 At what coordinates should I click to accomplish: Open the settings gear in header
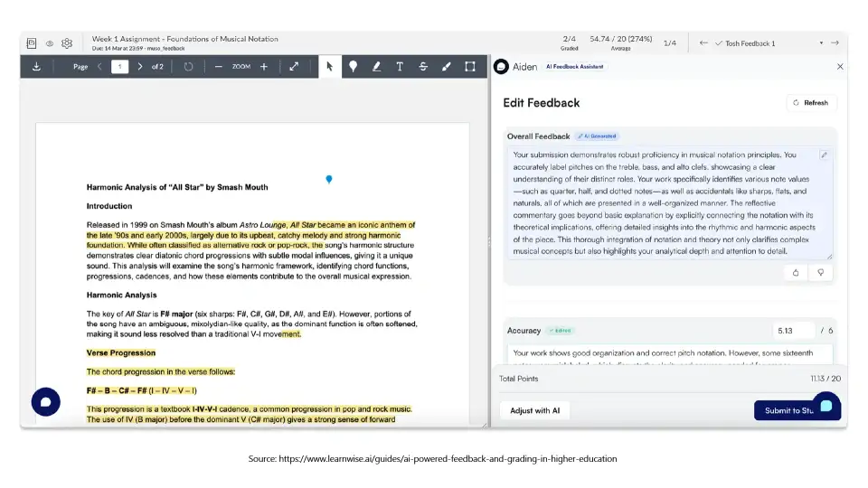tap(66, 42)
